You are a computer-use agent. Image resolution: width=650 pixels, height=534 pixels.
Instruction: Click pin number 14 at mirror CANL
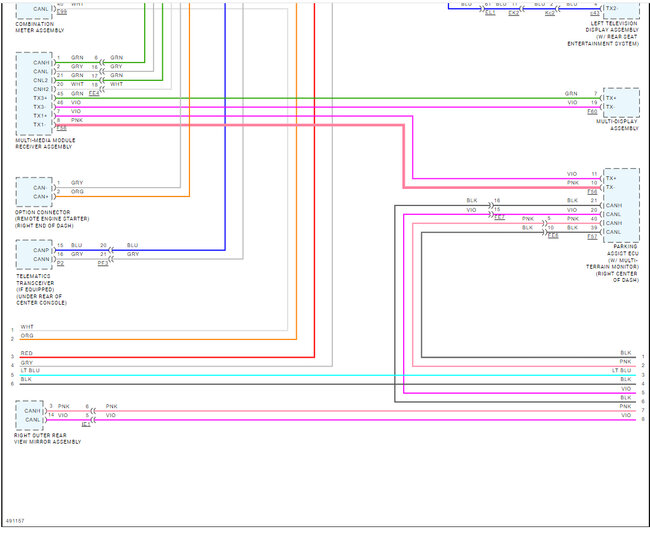[51, 415]
